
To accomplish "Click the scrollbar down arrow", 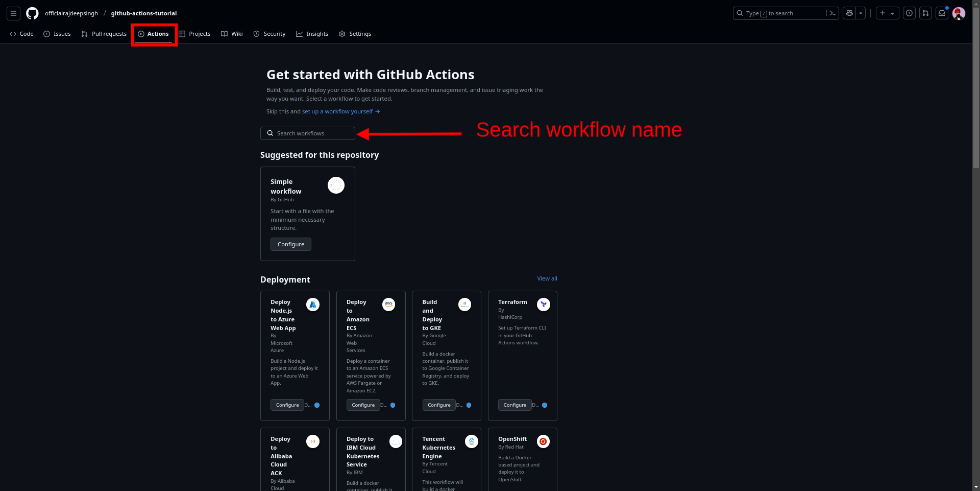I will tap(976, 487).
